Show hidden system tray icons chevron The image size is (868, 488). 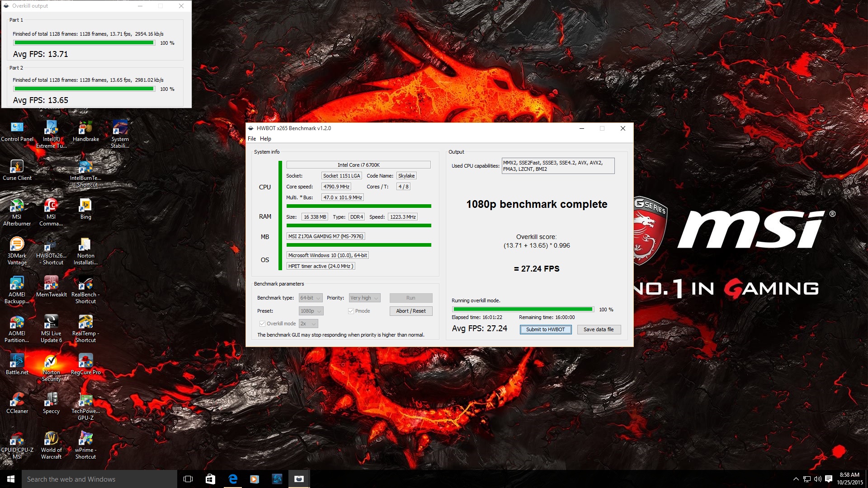point(796,479)
